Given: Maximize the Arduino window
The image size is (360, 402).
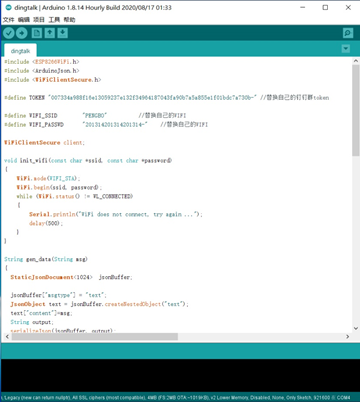Looking at the screenshot, I should click(x=325, y=7).
